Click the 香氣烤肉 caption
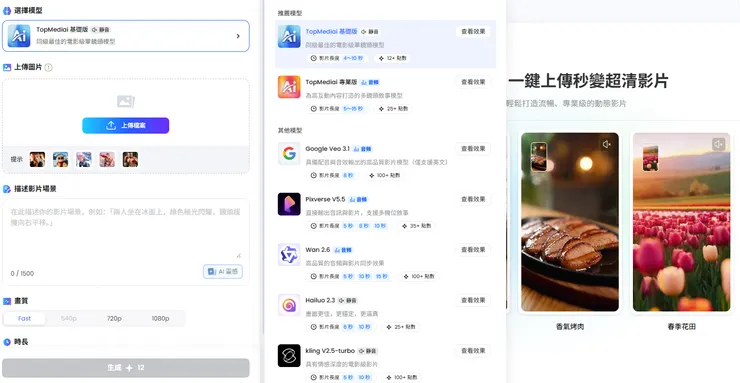Screen dimensions: 740x383 click(x=570, y=326)
